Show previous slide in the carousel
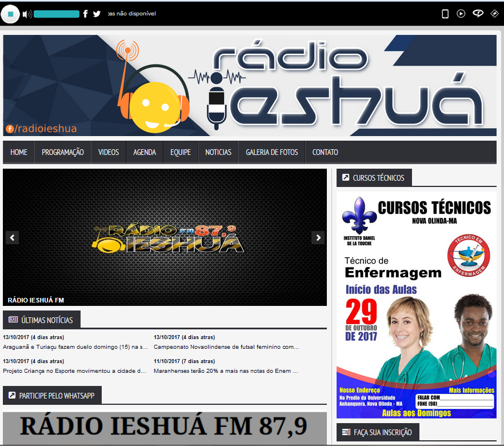Viewport: 504px width, 446px height. 12,237
